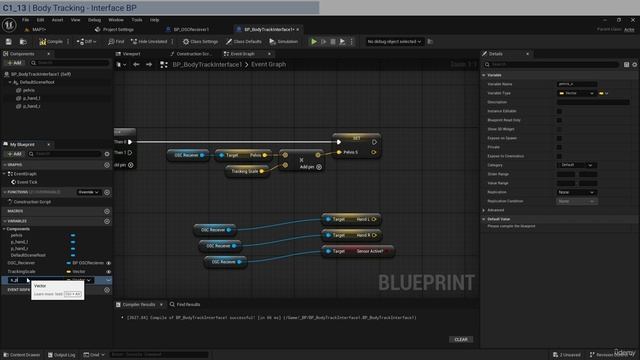Click Add in the Components panel

pos(14,63)
